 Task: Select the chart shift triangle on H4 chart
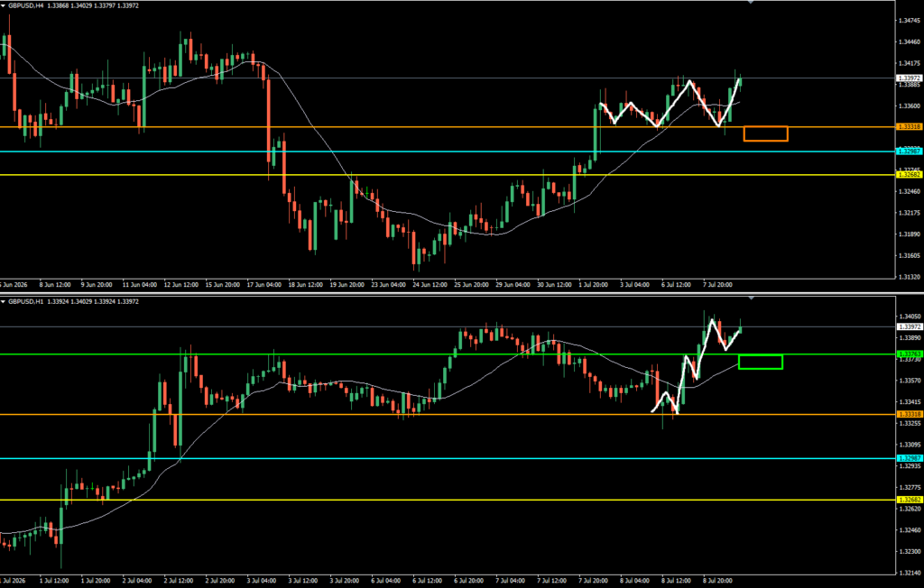750,3
